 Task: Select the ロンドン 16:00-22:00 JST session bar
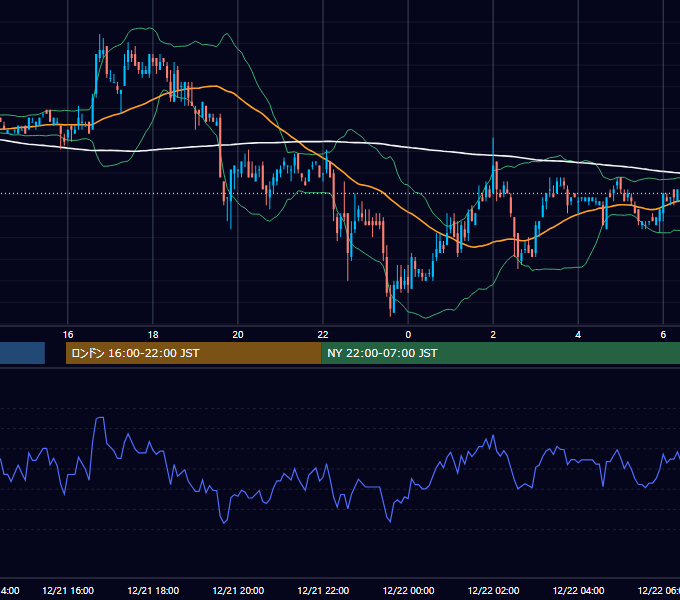pyautogui.click(x=193, y=353)
